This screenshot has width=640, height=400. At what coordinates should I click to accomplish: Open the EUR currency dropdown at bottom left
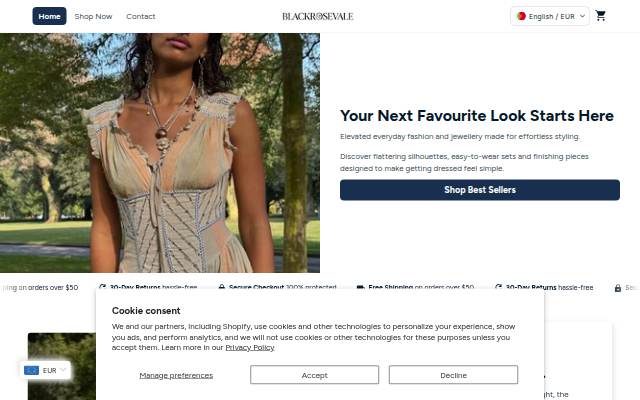[x=45, y=370]
